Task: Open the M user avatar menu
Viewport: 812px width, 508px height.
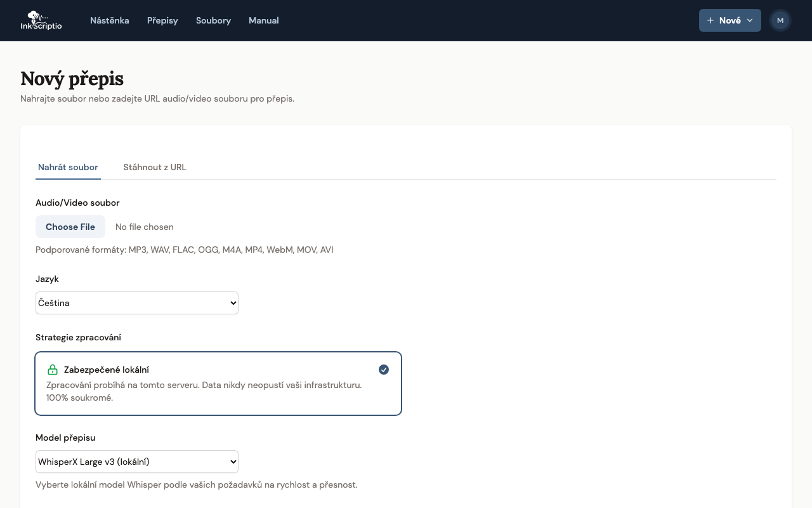Action: tap(780, 20)
